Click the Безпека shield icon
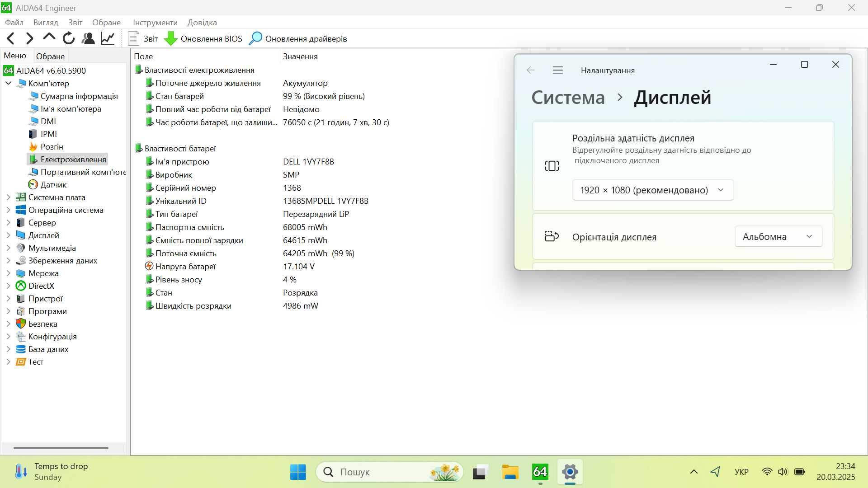The image size is (868, 488). (21, 324)
